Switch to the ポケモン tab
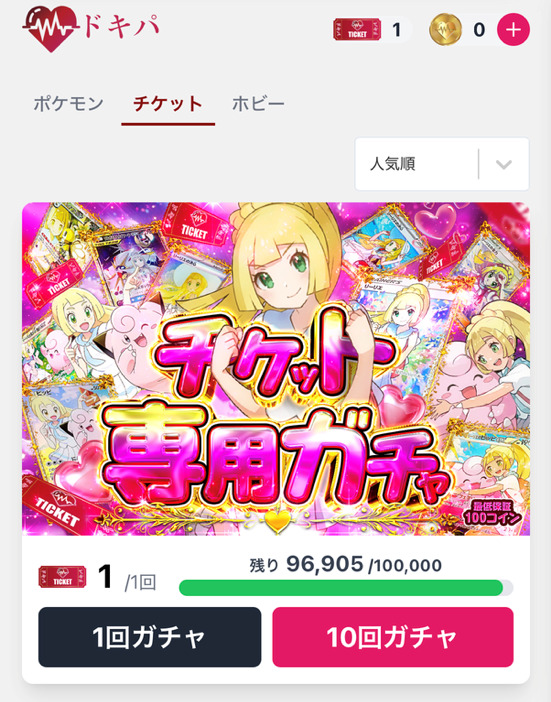 (x=68, y=104)
